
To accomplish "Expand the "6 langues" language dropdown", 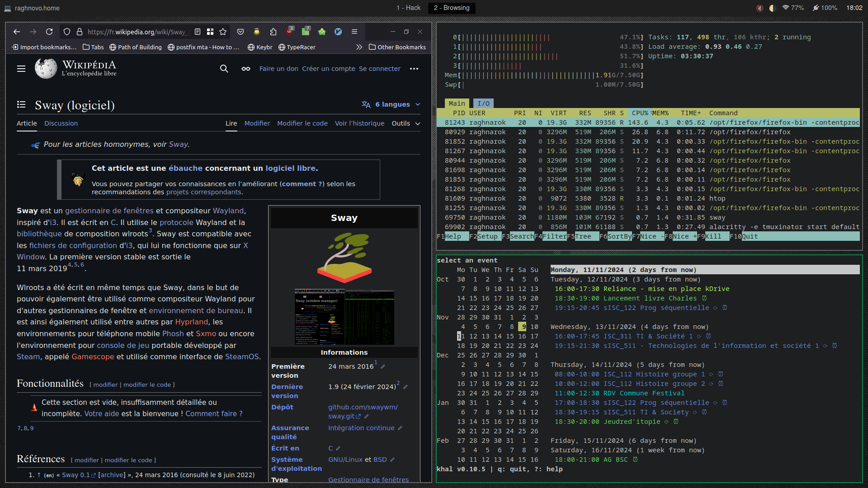I will (392, 104).
